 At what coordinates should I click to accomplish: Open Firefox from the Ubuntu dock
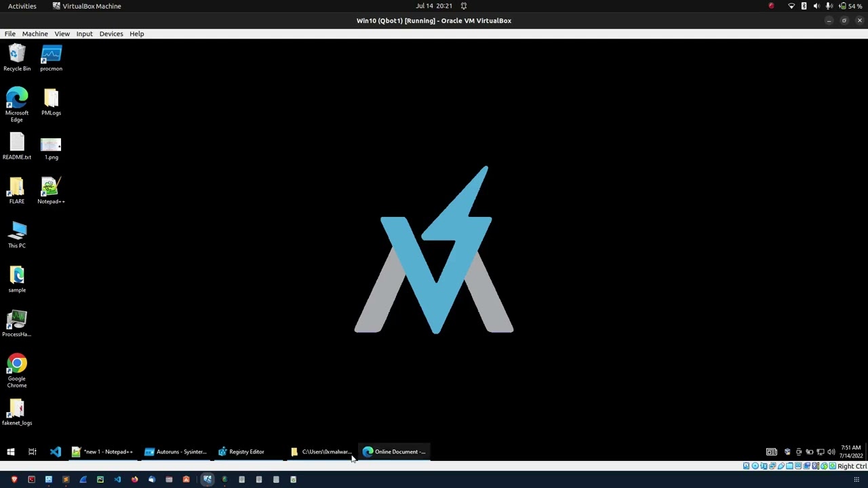[x=134, y=479]
